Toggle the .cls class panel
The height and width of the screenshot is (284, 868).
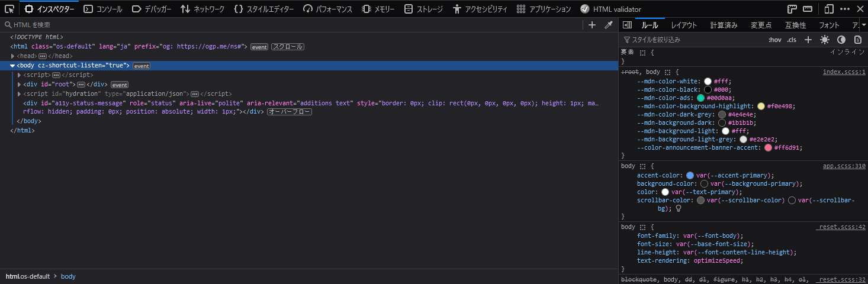click(x=792, y=40)
